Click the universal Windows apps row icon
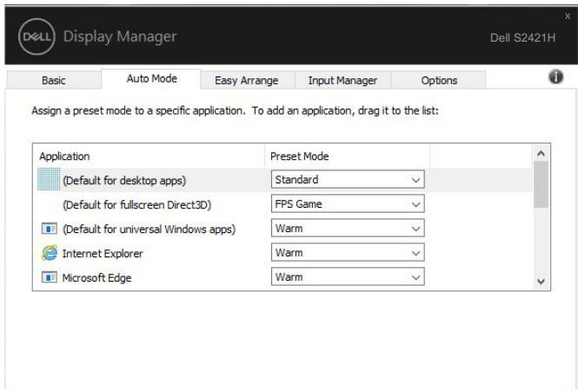578x392 pixels. (49, 229)
